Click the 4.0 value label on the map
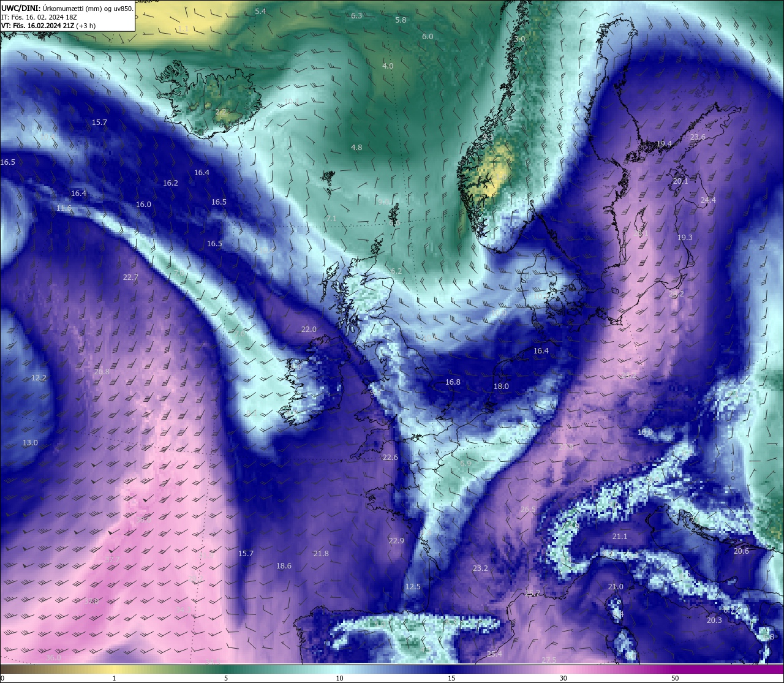 tap(388, 66)
